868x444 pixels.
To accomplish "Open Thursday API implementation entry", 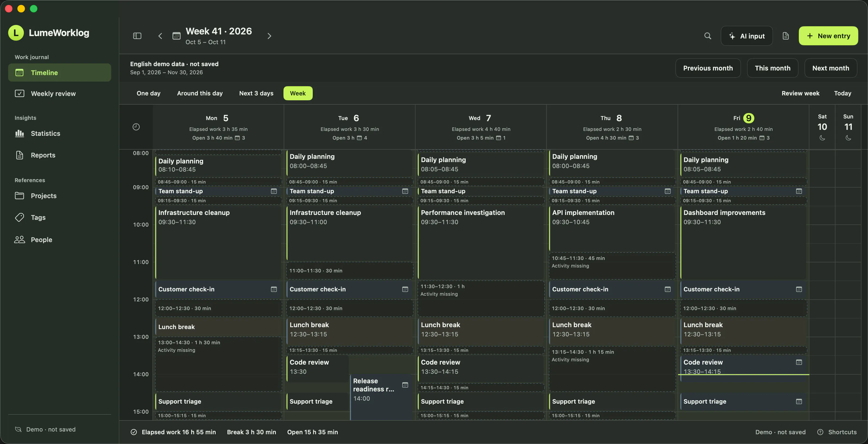I will tap(612, 229).
